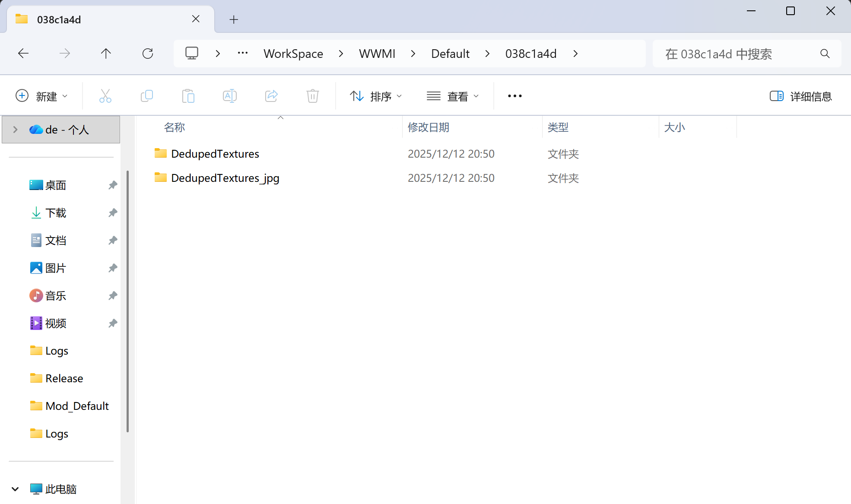Open the DedupedTextures_jpg folder

coord(225,178)
